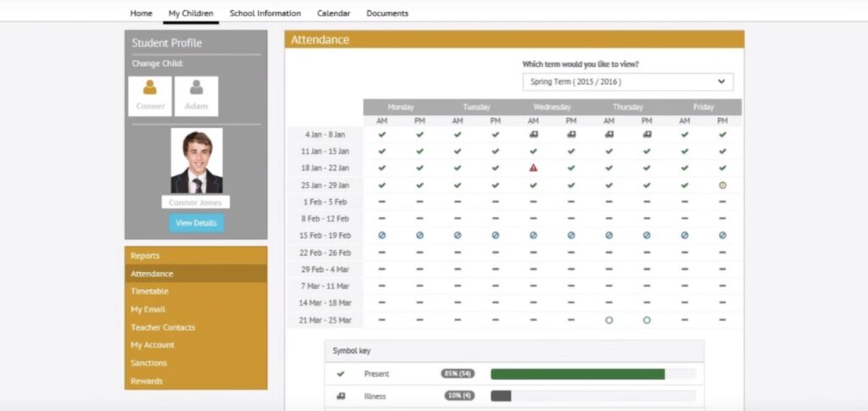The image size is (868, 411).
Task: Click the red warning icon on Wednesday AM
Action: pyautogui.click(x=533, y=168)
